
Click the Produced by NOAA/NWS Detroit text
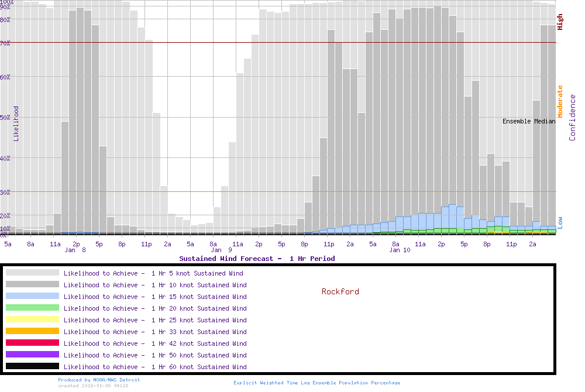(x=99, y=380)
